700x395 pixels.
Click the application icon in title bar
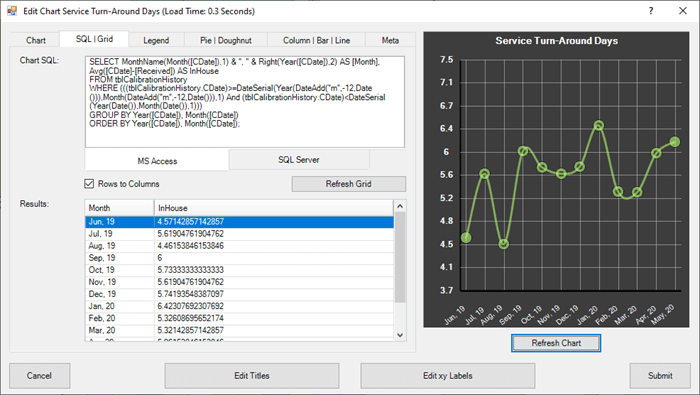pos(12,11)
